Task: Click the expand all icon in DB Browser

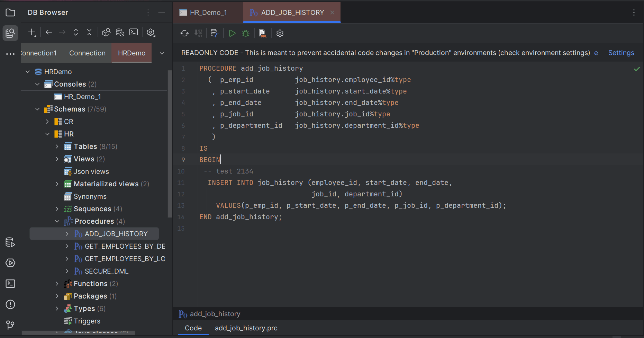Action: (x=76, y=33)
